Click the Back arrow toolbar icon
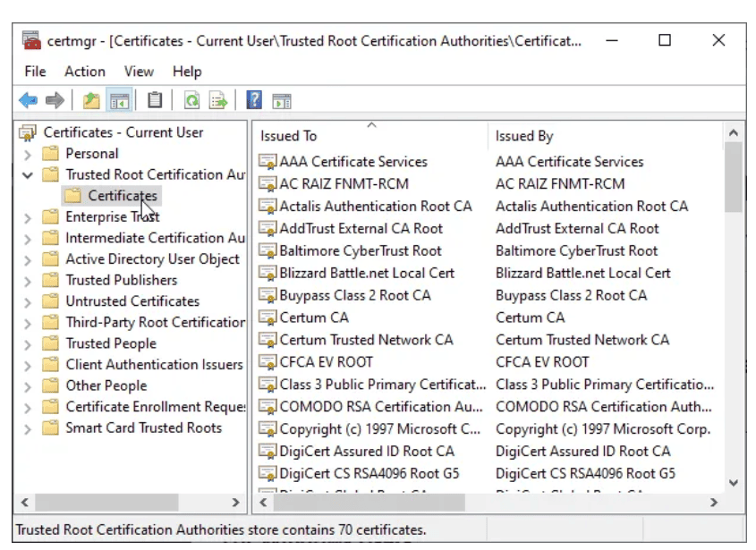The width and height of the screenshot is (756, 550). click(28, 100)
